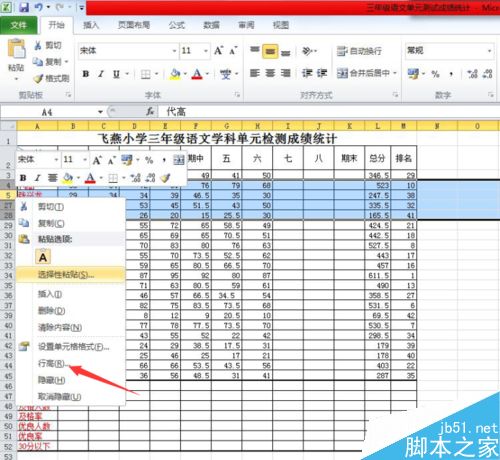This screenshot has width=500, height=460.
Task: Click the Cut (剪切) scissors icon in ribbon
Action: [38, 45]
